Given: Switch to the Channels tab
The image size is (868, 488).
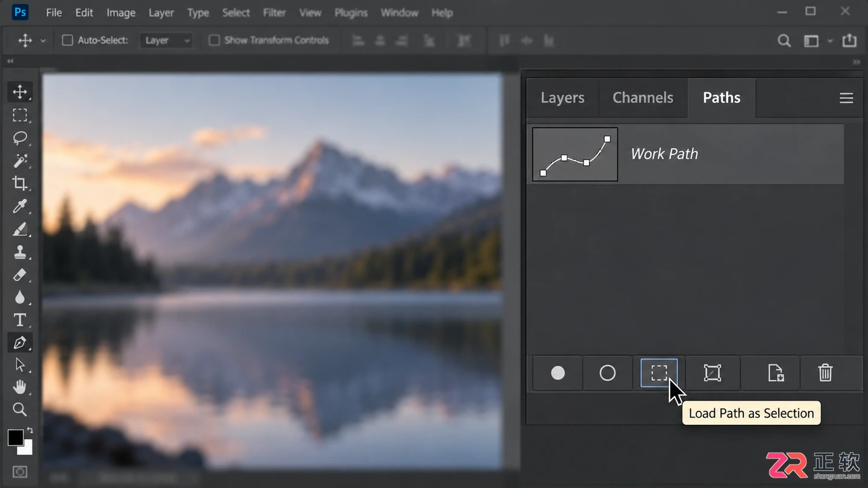Looking at the screenshot, I should click(x=643, y=98).
